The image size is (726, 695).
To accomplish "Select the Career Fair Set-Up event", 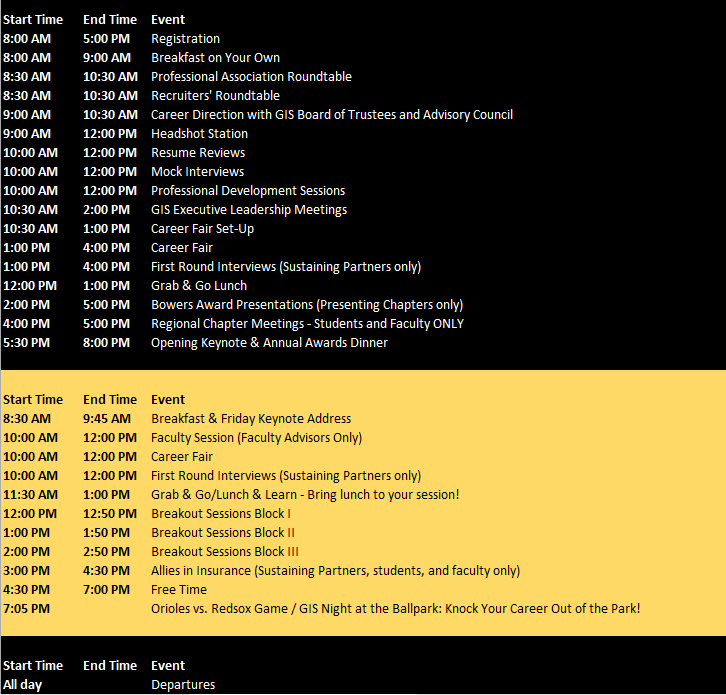I will coord(202,229).
